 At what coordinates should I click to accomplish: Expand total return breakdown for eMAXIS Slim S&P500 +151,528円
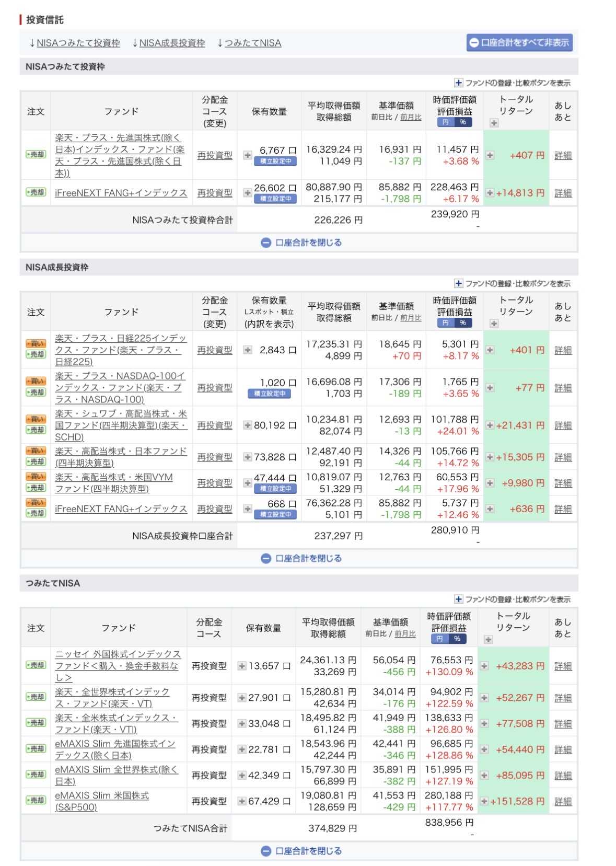point(484,801)
